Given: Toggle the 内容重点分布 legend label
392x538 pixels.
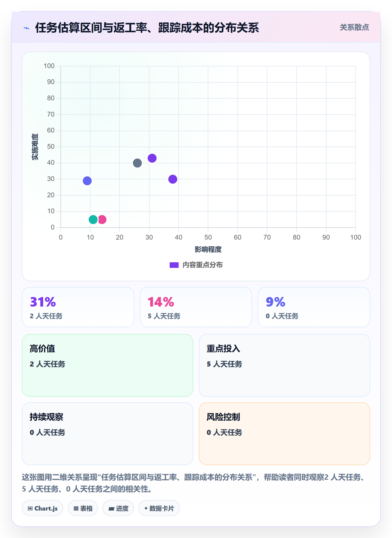Looking at the screenshot, I should tap(202, 265).
